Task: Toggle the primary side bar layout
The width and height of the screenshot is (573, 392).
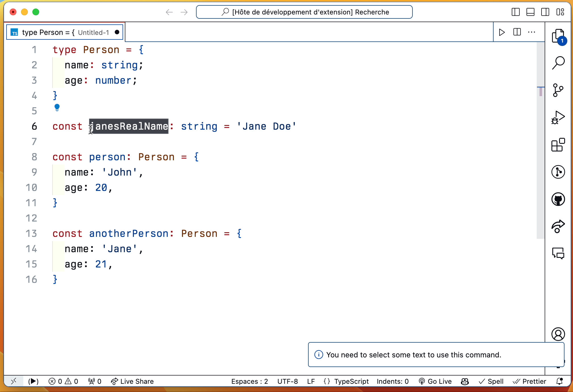Action: (515, 12)
